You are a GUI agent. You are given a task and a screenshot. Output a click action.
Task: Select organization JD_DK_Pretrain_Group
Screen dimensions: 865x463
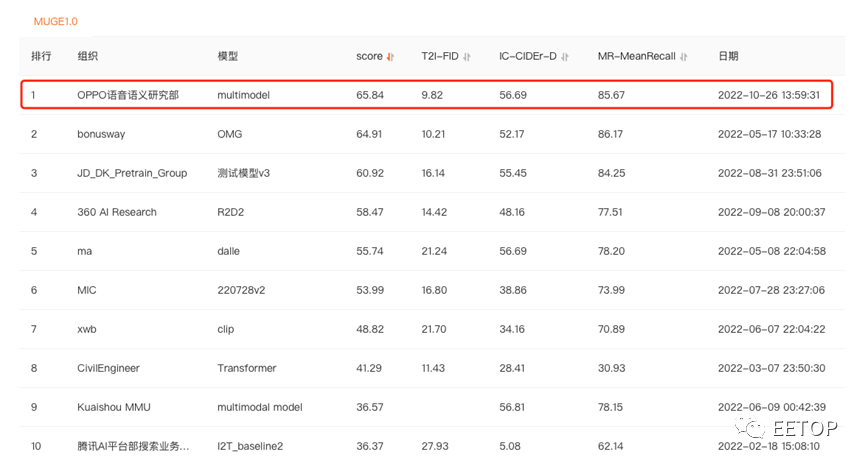pos(132,173)
